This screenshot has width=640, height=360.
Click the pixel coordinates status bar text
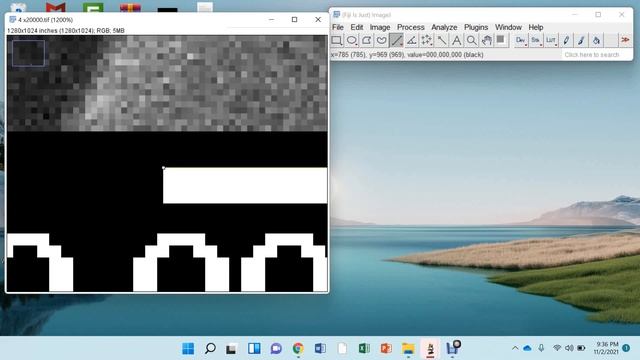(x=407, y=55)
